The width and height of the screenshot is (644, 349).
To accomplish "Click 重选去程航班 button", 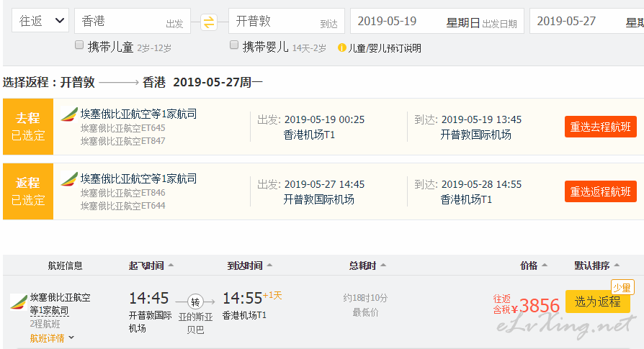I will 601,127.
